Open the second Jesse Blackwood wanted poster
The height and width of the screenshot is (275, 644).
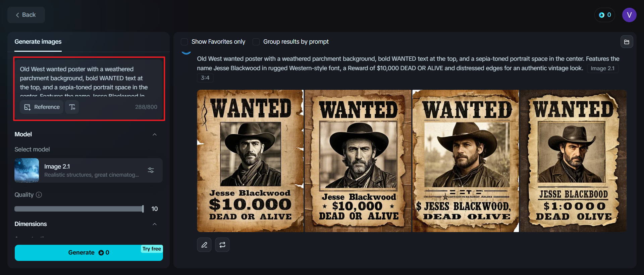click(358, 160)
